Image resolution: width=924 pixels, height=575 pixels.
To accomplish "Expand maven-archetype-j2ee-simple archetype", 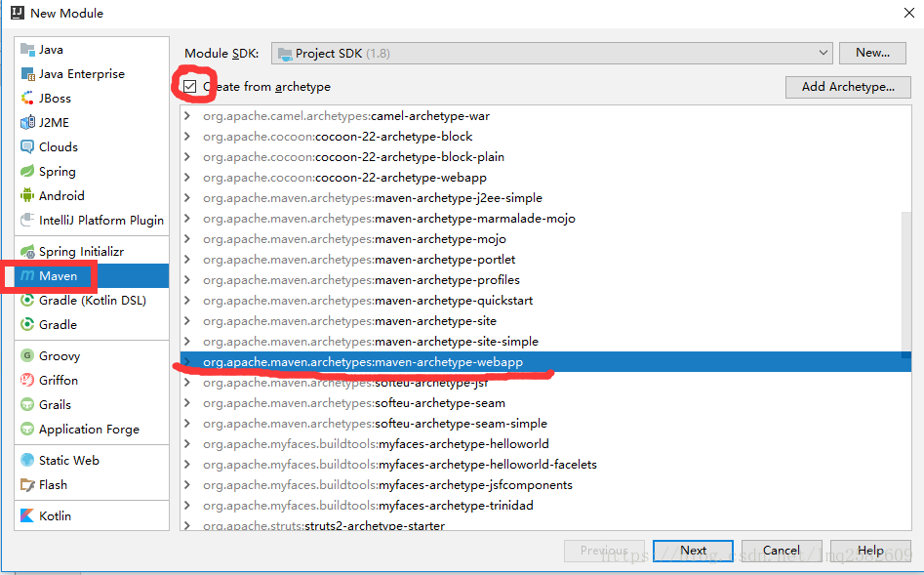I will pos(187,197).
